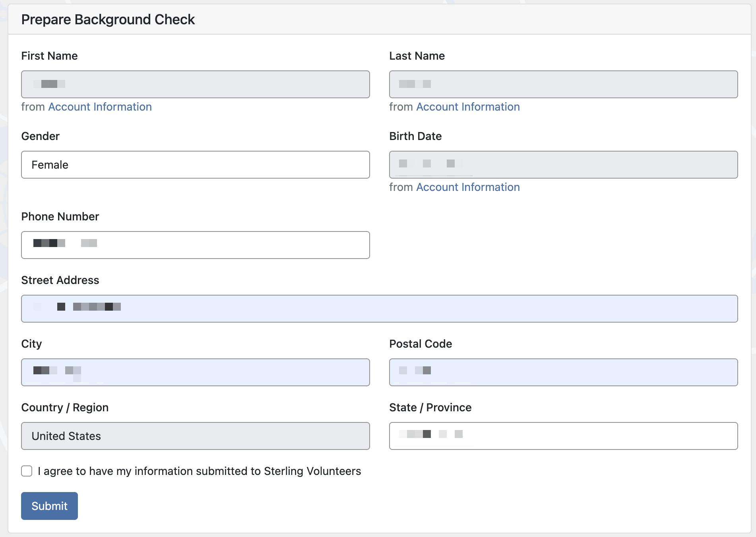Focus the Street Address input field

pyautogui.click(x=380, y=309)
